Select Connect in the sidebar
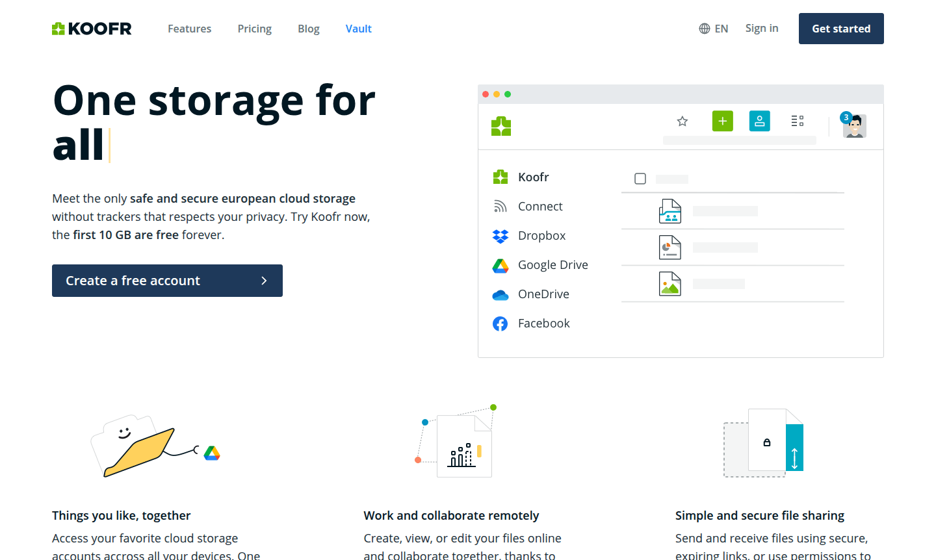 click(539, 207)
